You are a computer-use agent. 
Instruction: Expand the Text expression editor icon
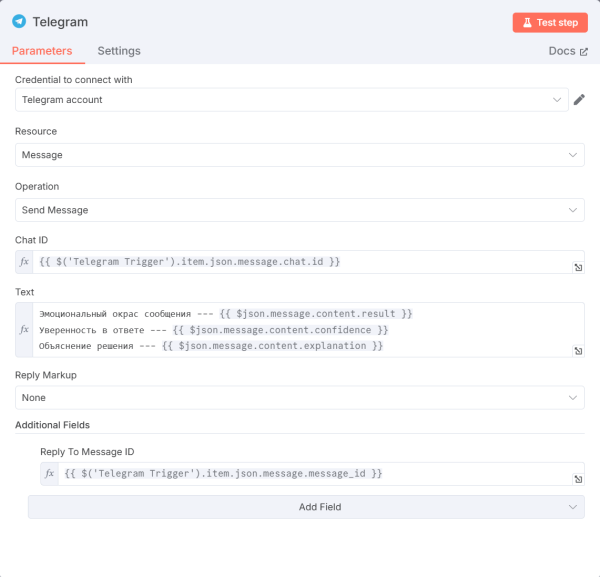pyautogui.click(x=578, y=351)
